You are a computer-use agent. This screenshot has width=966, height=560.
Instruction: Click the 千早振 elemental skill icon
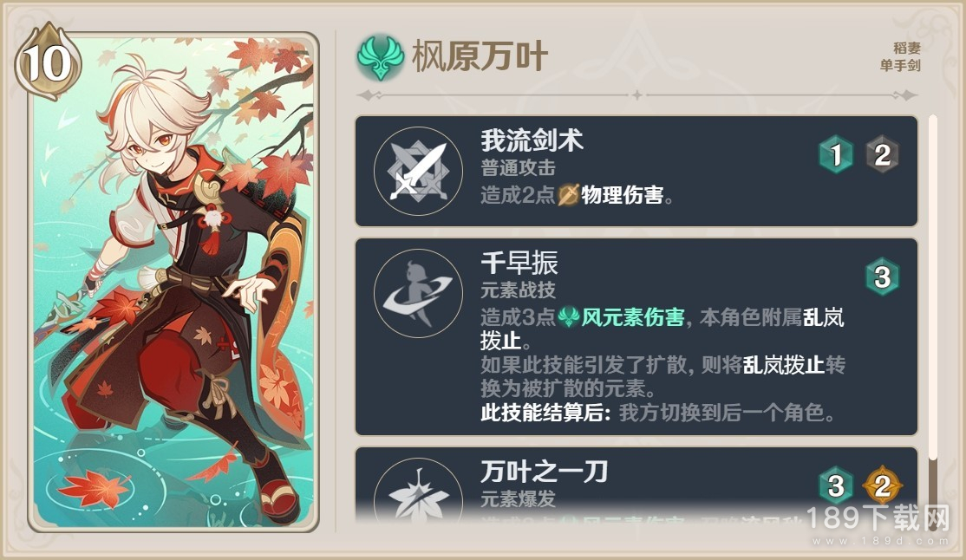click(x=418, y=293)
